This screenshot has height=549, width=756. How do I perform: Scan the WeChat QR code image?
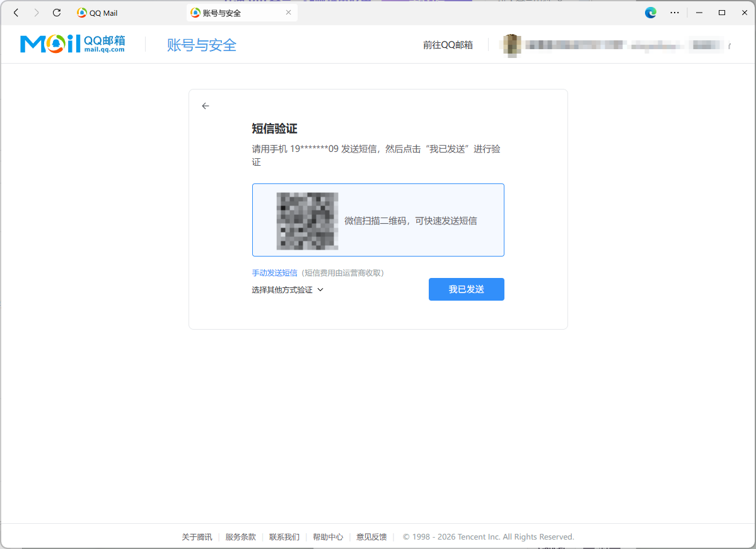pyautogui.click(x=308, y=220)
